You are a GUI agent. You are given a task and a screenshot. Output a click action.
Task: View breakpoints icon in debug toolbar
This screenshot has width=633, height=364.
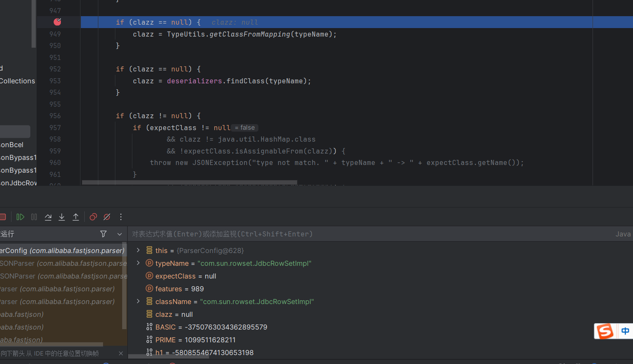coord(93,217)
